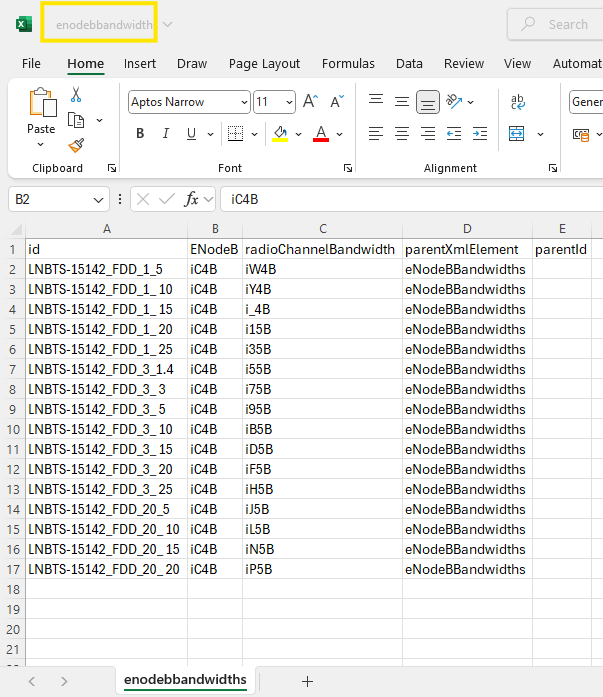
Task: Add a new sheet with plus button
Action: click(x=307, y=681)
